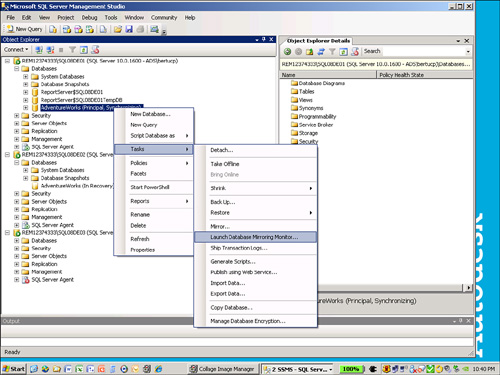Collapse Databases under SQL08DE01 server
This screenshot has height=375, width=500.
16,69
